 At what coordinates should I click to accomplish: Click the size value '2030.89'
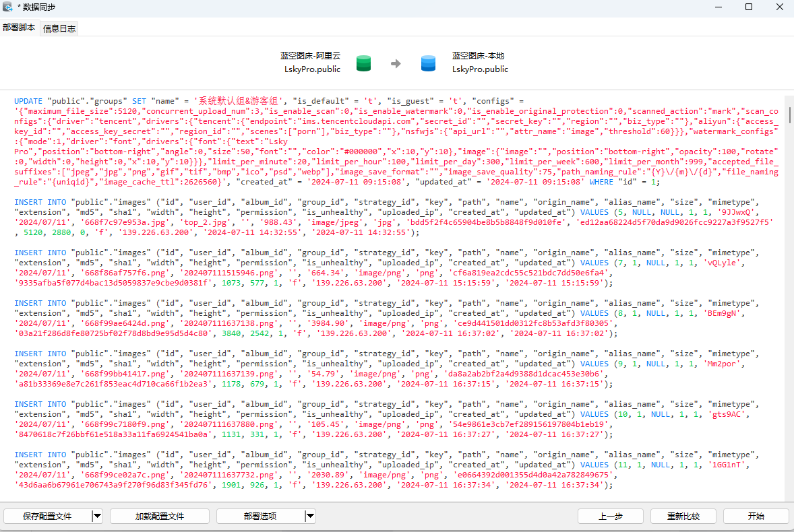[x=328, y=475]
